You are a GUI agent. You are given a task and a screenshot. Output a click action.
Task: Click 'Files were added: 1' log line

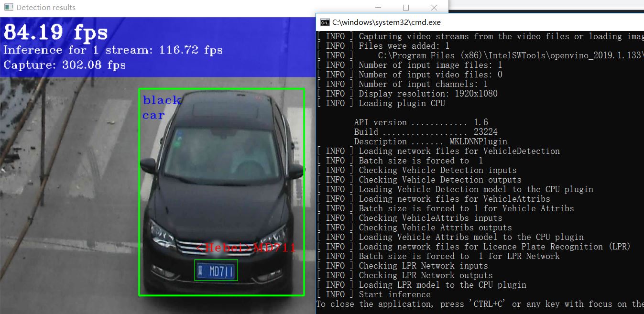coord(383,46)
